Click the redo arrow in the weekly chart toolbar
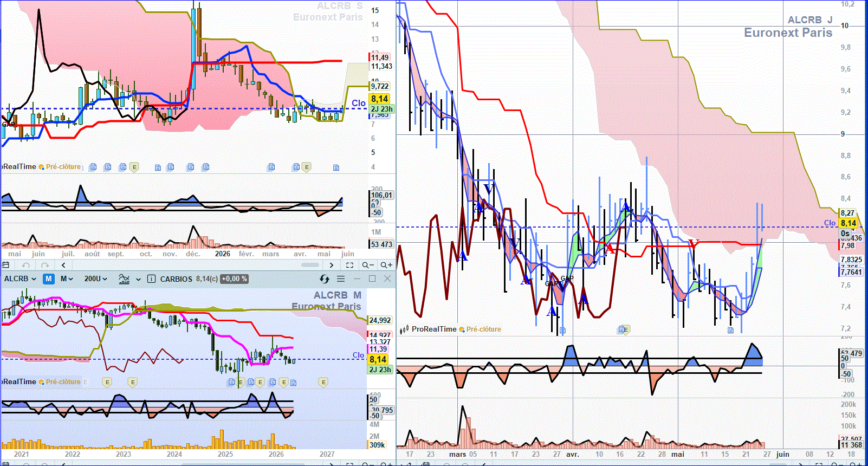Viewport: 868px width, 466px height. click(x=45, y=265)
